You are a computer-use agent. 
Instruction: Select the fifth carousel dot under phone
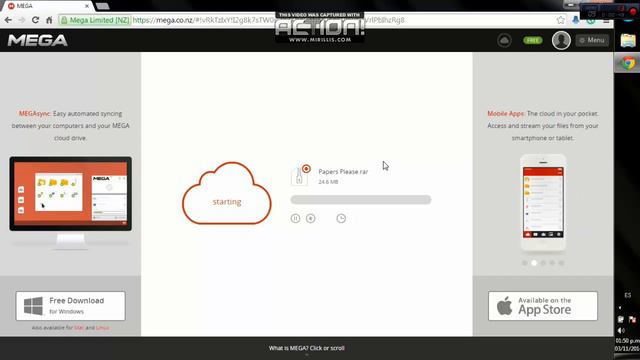tap(562, 263)
